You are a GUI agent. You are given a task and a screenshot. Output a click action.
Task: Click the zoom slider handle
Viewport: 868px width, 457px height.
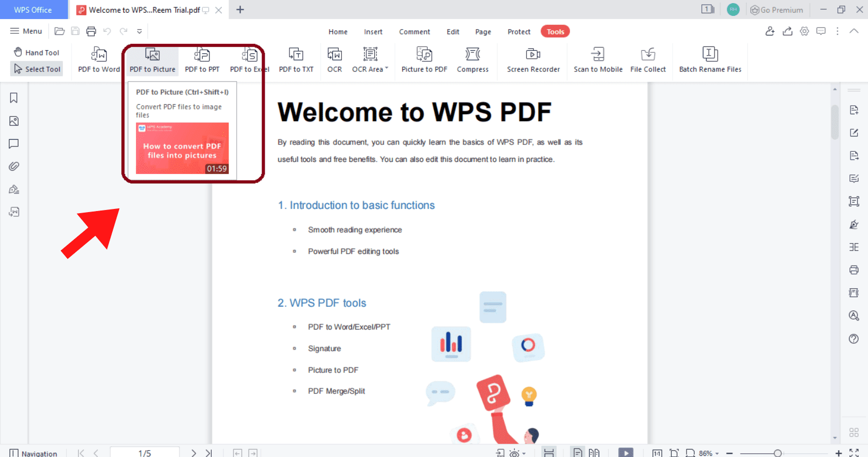coord(777,453)
